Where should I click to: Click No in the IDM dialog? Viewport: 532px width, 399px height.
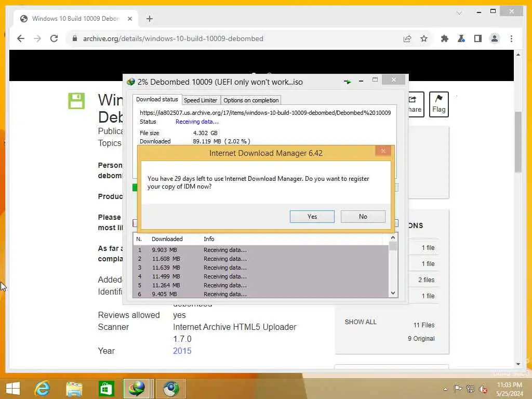coord(363,217)
